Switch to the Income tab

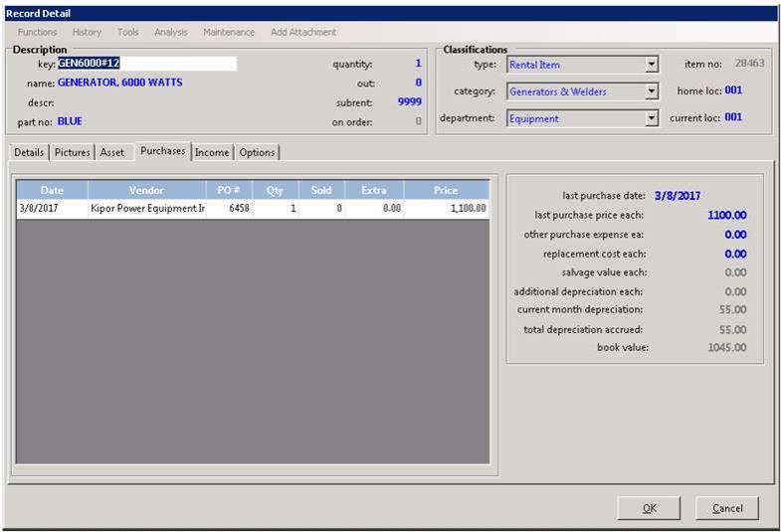click(212, 152)
